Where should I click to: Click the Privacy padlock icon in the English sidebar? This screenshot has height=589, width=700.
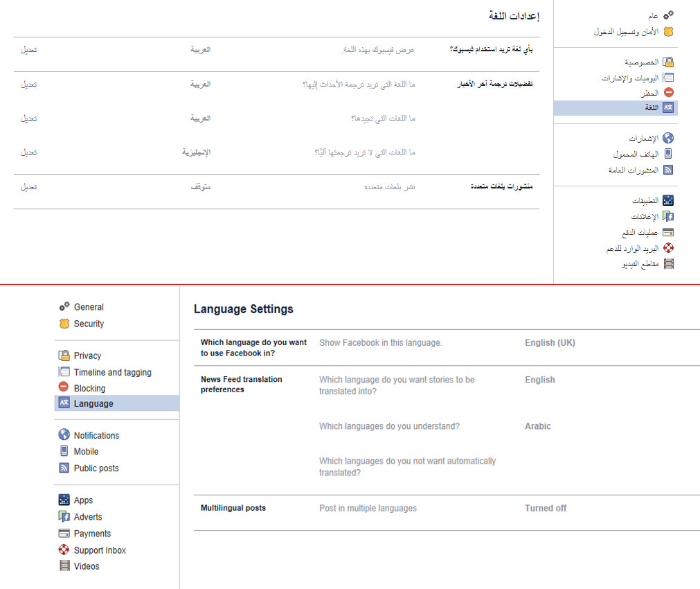point(64,355)
